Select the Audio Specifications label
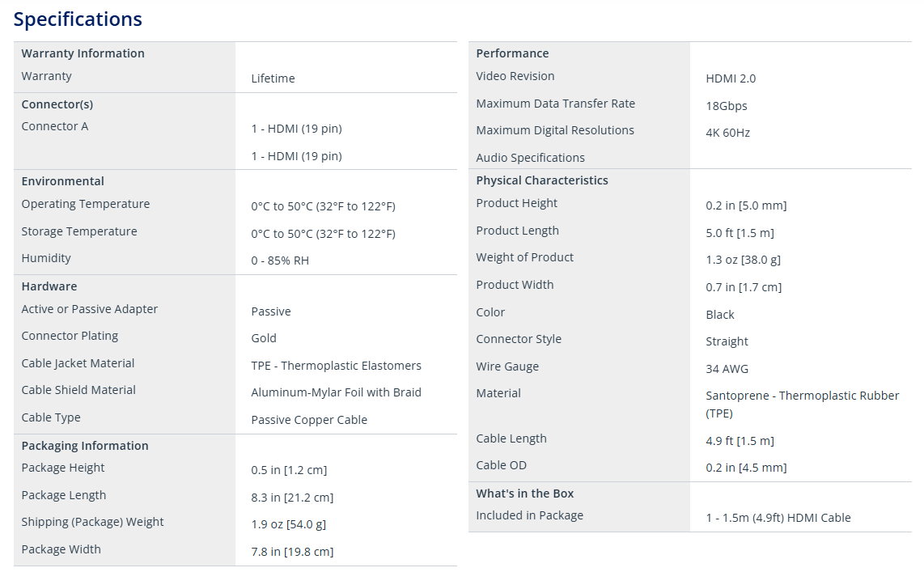This screenshot has height=572, width=924. pos(530,157)
